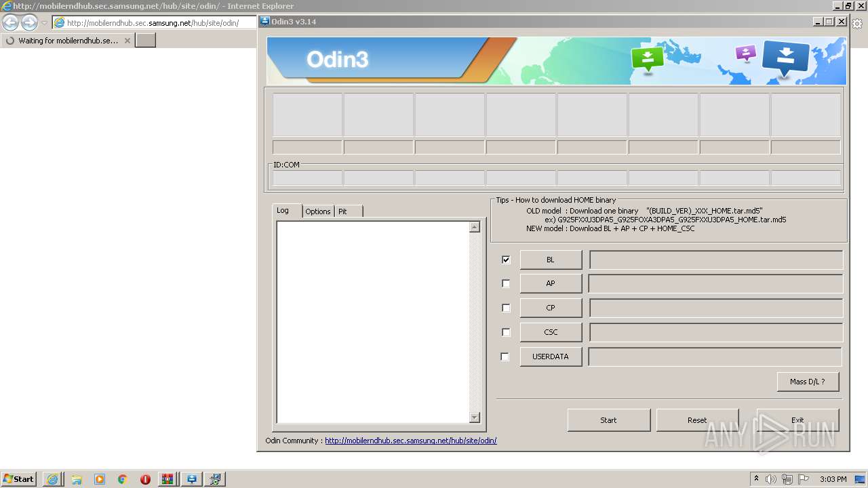Image resolution: width=868 pixels, height=488 pixels.
Task: Open the Odin Community hyperlink
Action: point(410,441)
